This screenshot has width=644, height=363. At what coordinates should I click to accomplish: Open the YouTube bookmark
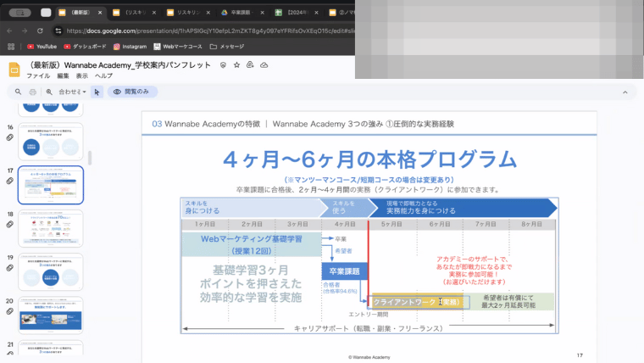click(42, 47)
